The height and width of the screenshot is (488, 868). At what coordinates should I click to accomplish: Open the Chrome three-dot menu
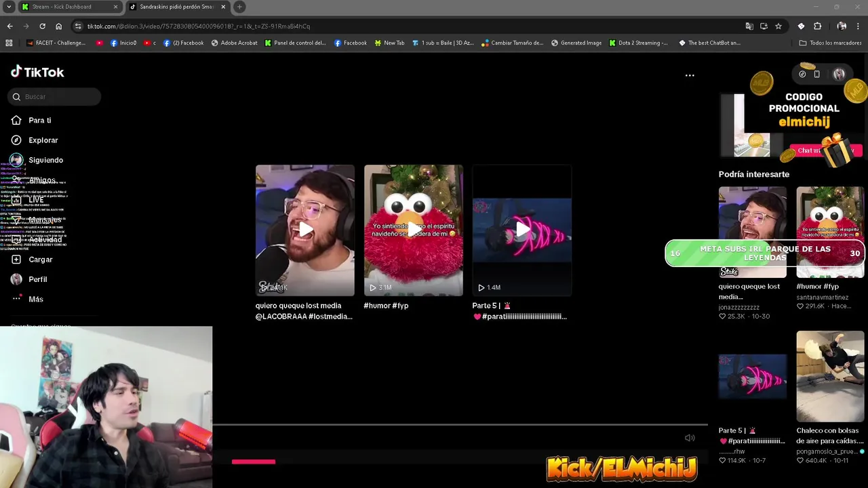(859, 26)
